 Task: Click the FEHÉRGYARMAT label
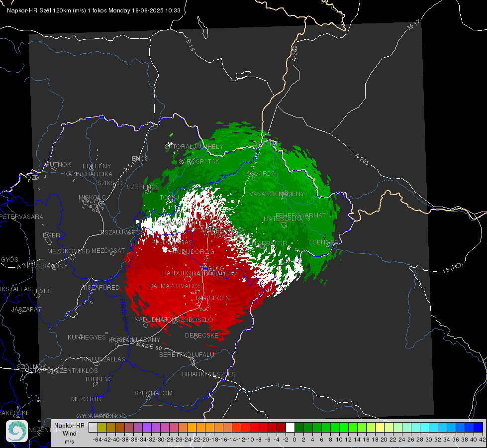pos(300,215)
